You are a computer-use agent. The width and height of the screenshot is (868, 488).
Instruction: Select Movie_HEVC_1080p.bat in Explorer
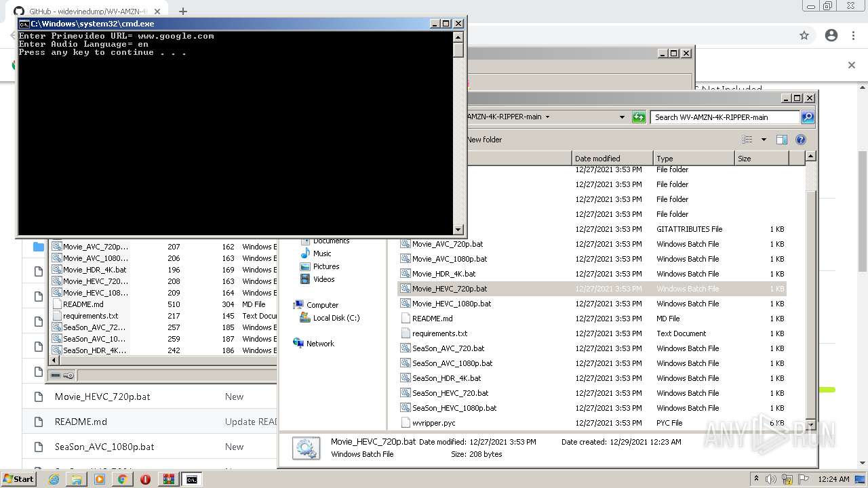(x=452, y=304)
